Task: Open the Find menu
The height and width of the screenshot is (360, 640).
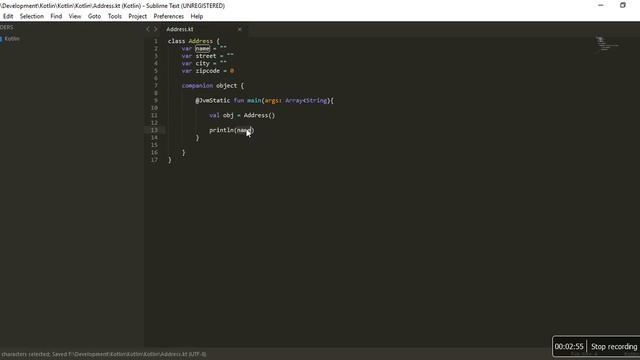Action: pos(56,16)
